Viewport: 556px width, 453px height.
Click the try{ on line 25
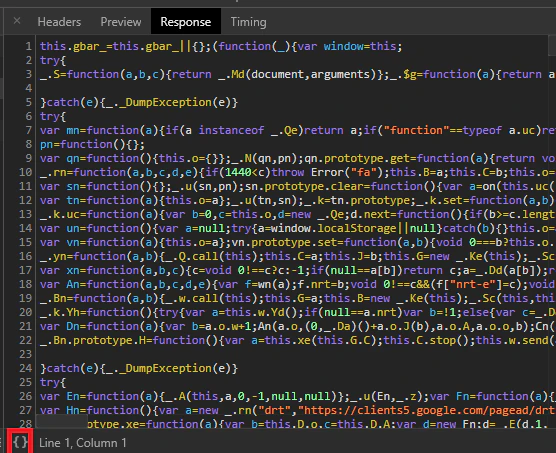point(52,382)
